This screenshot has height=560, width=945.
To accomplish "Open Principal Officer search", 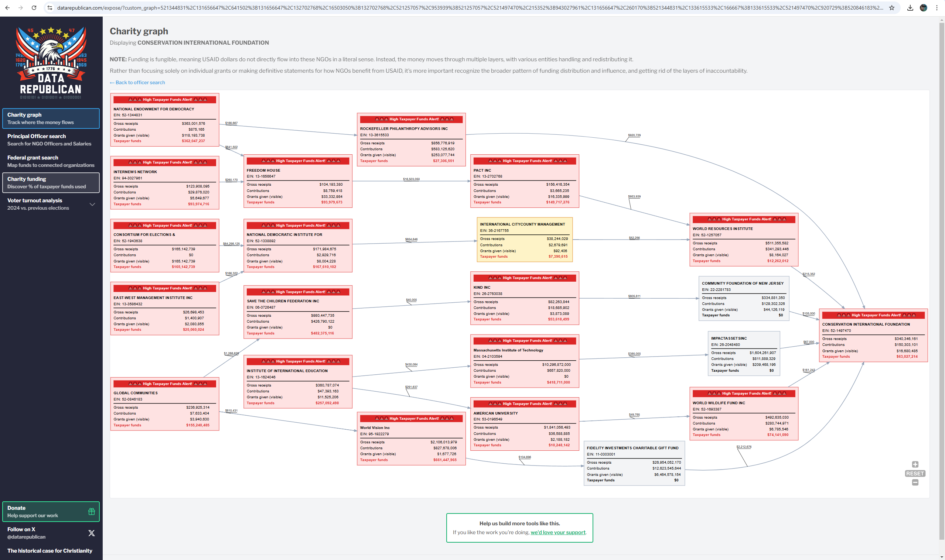I will click(x=51, y=140).
